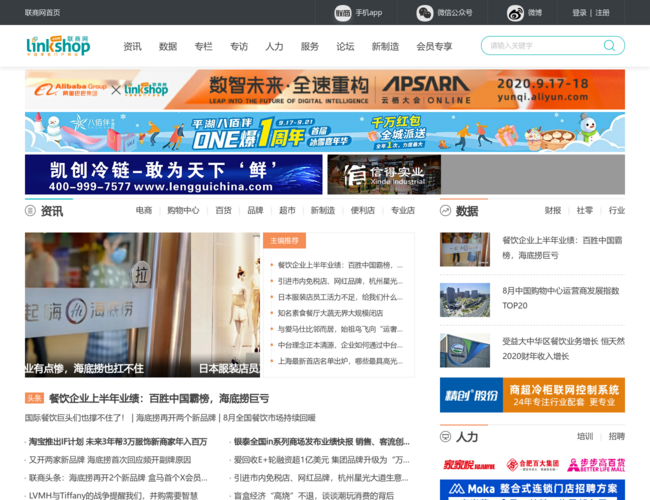Open the 专访 navigation menu item
This screenshot has height=500, width=650.
(239, 46)
